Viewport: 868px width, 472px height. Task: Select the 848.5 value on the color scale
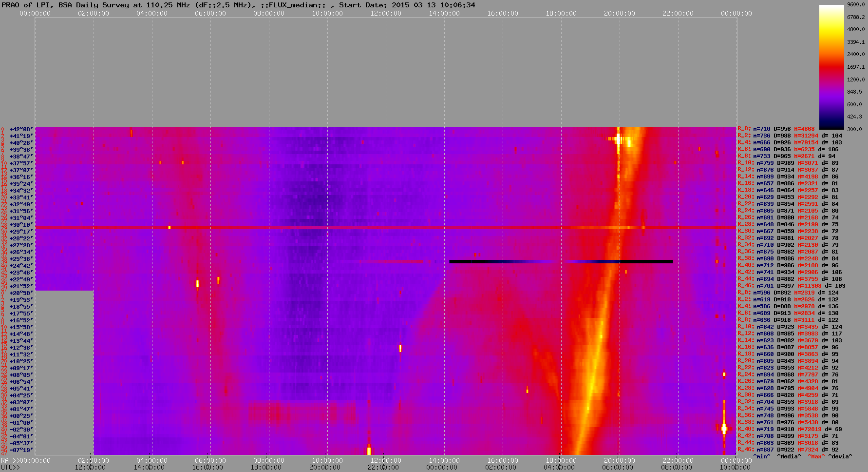[x=854, y=92]
